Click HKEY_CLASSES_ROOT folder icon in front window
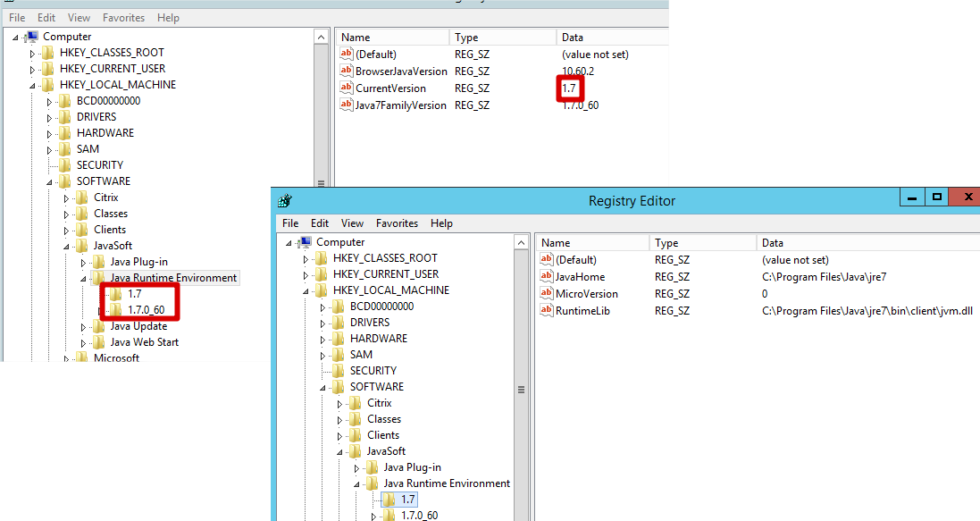Viewport: 980px width, 521px height. pyautogui.click(x=322, y=258)
